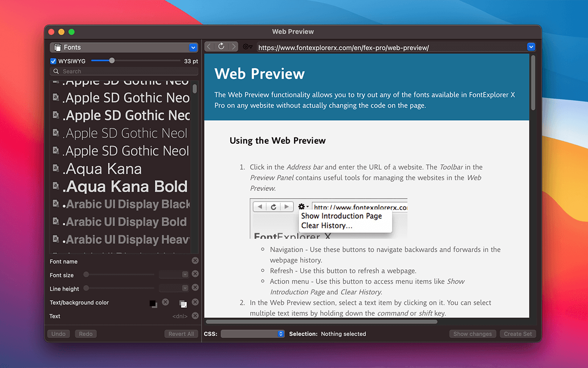The width and height of the screenshot is (588, 368).
Task: Clear the background color override
Action: click(195, 302)
